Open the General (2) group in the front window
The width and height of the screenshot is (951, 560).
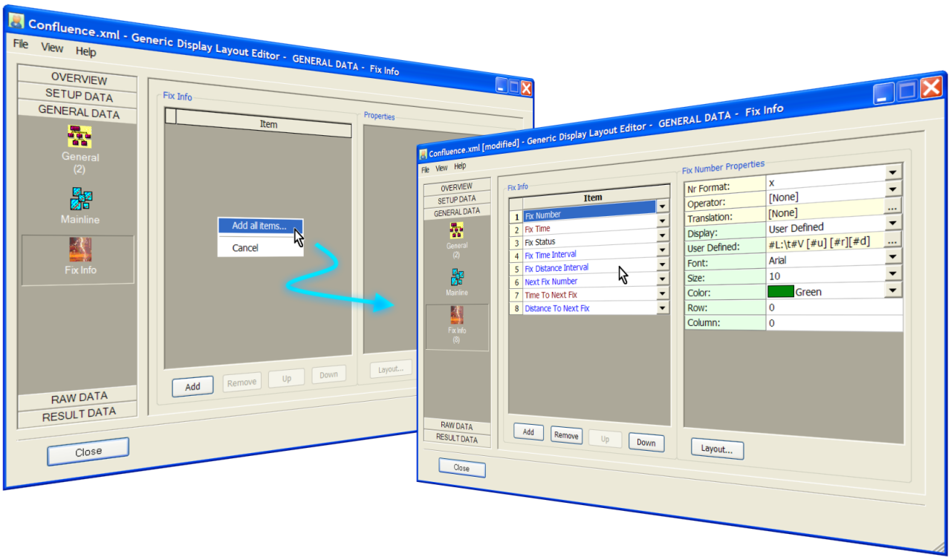456,229
